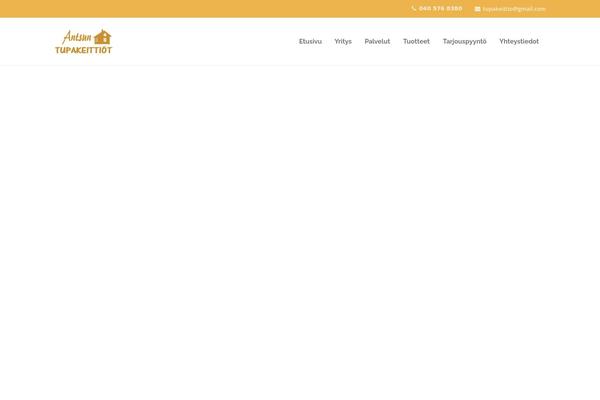
Task: Click the gmail email address link
Action: [x=514, y=9]
